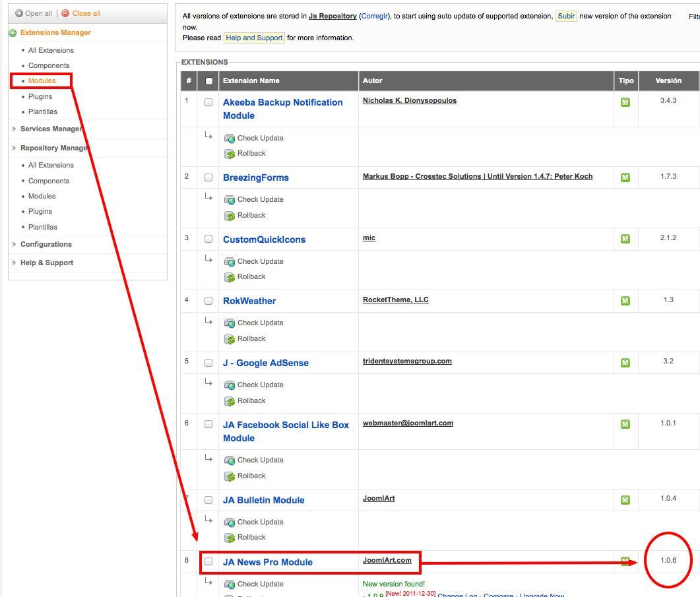Click the tridentsystemsgroup.com author link
This screenshot has height=597, width=700.
(407, 361)
